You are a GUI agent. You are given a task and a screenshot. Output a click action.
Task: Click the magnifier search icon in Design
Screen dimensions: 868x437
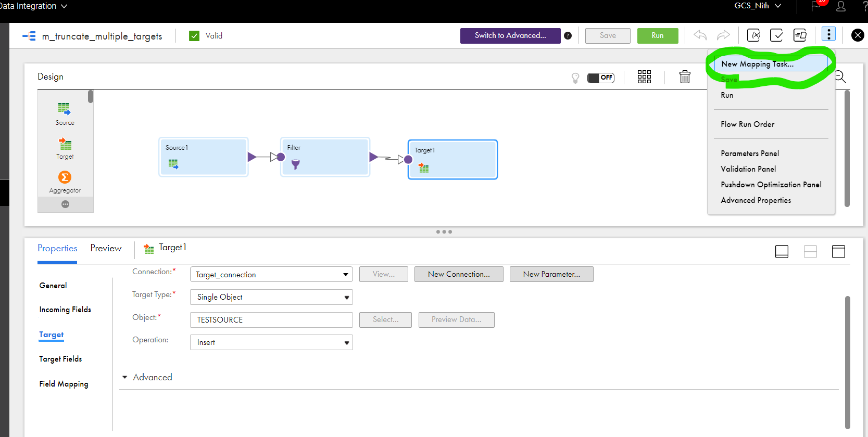click(x=840, y=77)
